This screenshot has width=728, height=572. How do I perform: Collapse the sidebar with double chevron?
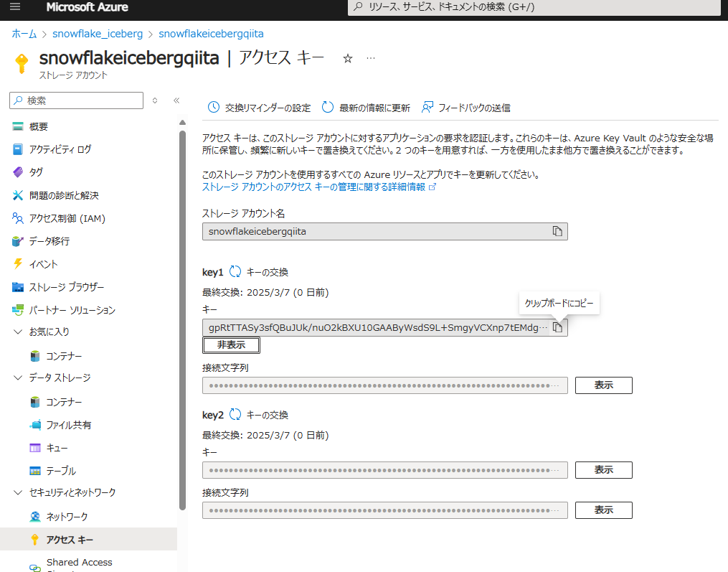pyautogui.click(x=176, y=100)
